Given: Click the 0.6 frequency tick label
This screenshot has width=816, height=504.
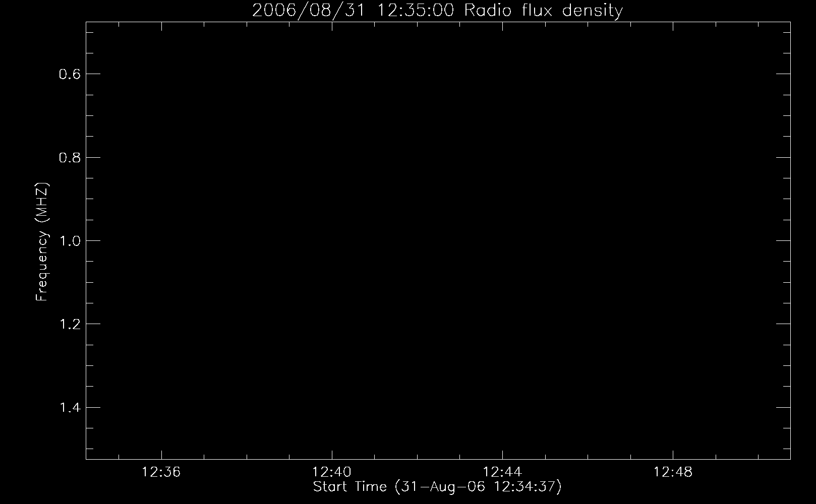Looking at the screenshot, I should pyautogui.click(x=70, y=75).
